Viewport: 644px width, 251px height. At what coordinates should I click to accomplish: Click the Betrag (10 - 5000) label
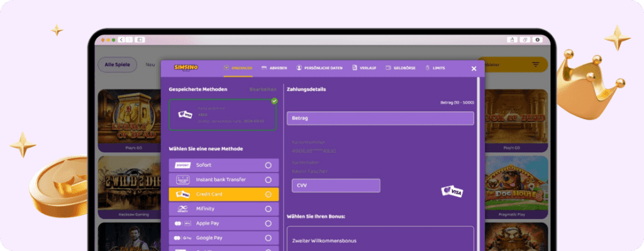457,103
